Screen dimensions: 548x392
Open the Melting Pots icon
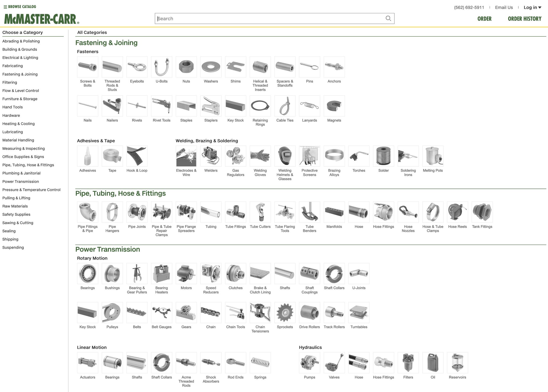pyautogui.click(x=433, y=156)
